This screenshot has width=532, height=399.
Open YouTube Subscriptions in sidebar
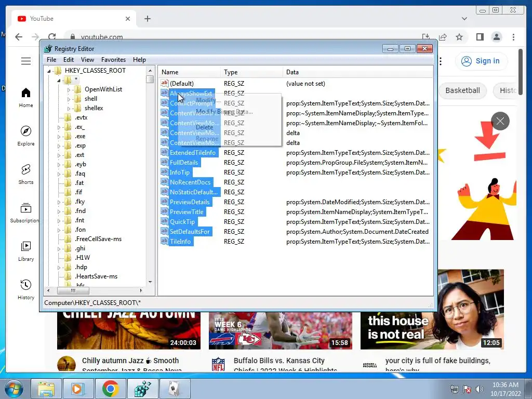pos(26,212)
